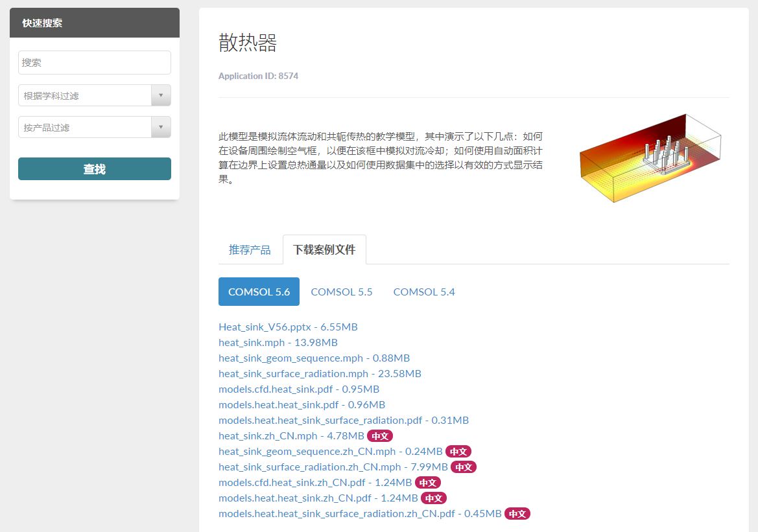The width and height of the screenshot is (758, 532).
Task: Download heat_sink.mph 13.98MB file
Action: (278, 343)
